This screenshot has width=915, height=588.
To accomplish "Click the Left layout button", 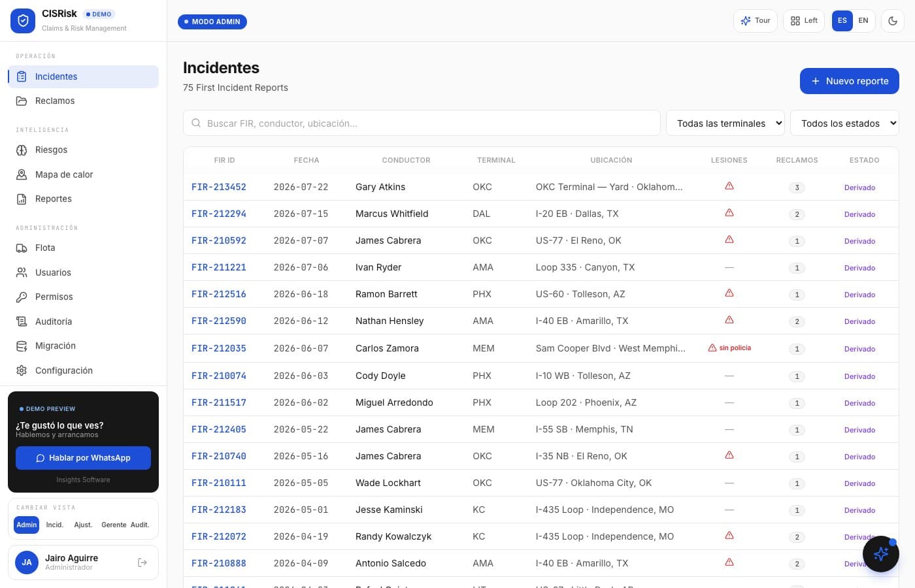I will [x=804, y=21].
